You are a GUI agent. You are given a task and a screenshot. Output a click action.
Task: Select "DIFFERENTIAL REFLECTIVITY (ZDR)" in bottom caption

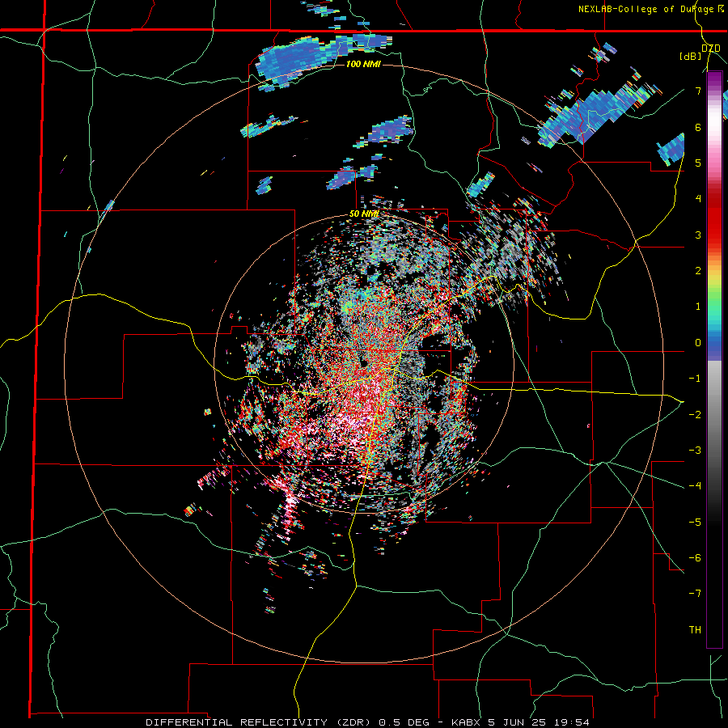click(x=260, y=722)
